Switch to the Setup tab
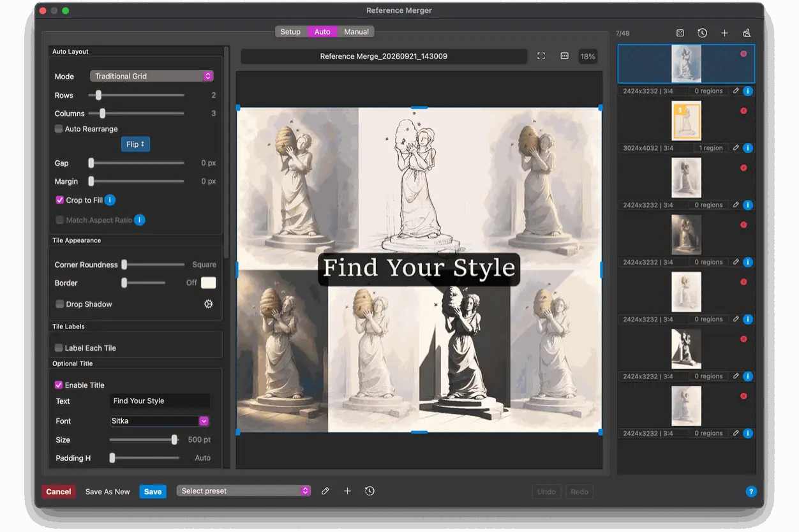Image resolution: width=799 pixels, height=532 pixels. point(290,32)
